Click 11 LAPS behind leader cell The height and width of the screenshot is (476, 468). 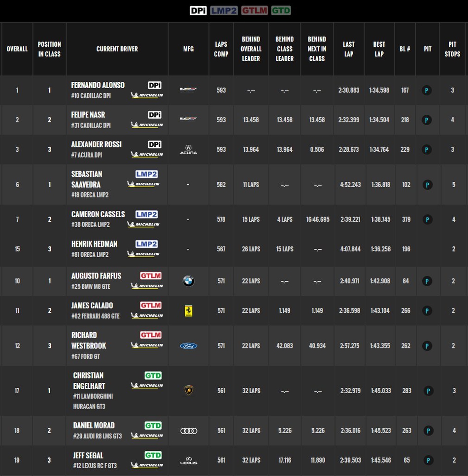(251, 185)
